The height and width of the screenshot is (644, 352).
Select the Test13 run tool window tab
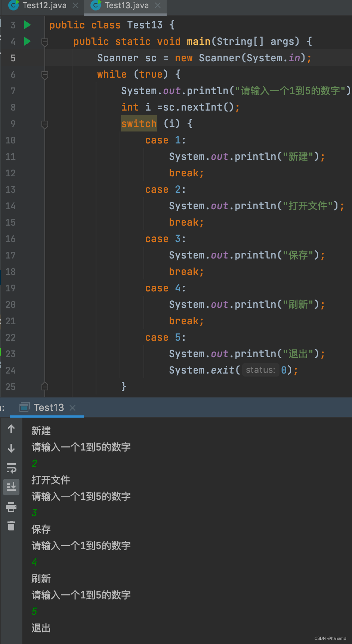click(49, 407)
